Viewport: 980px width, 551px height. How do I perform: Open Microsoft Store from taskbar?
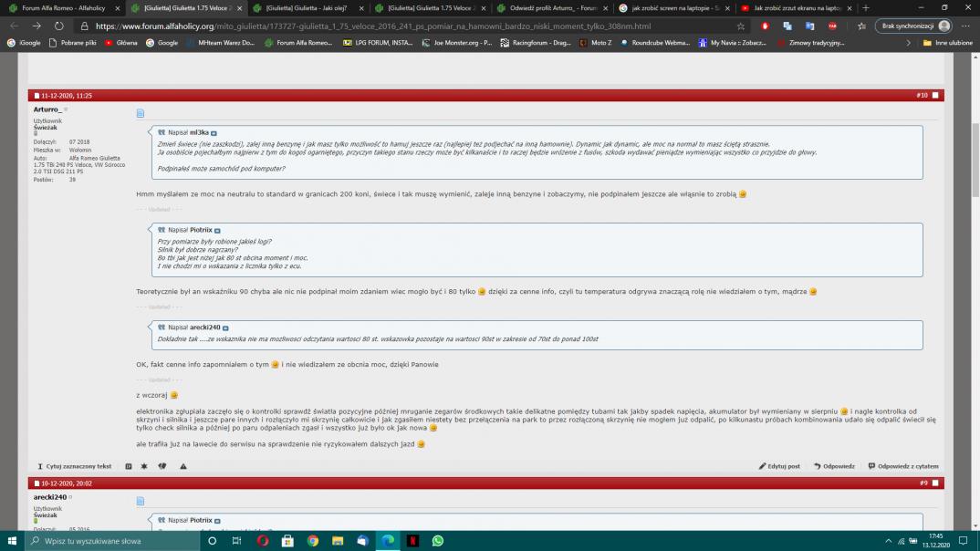point(287,540)
